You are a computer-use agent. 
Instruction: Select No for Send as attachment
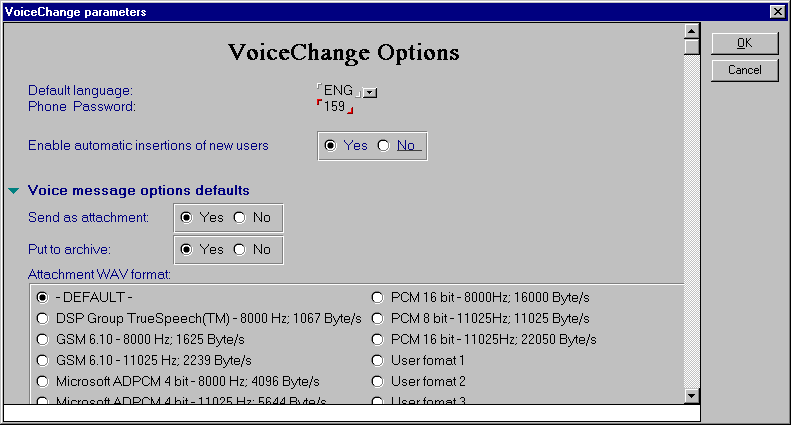click(240, 218)
